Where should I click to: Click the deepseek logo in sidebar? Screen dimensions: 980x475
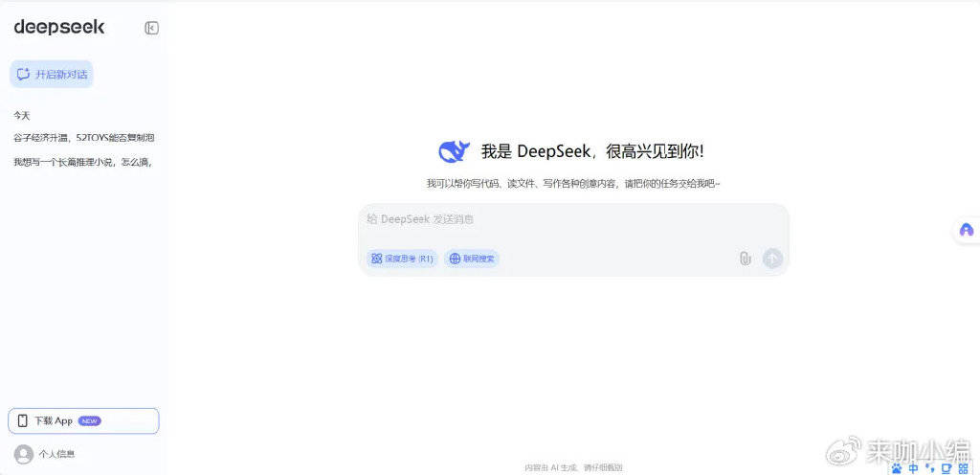pos(59,27)
